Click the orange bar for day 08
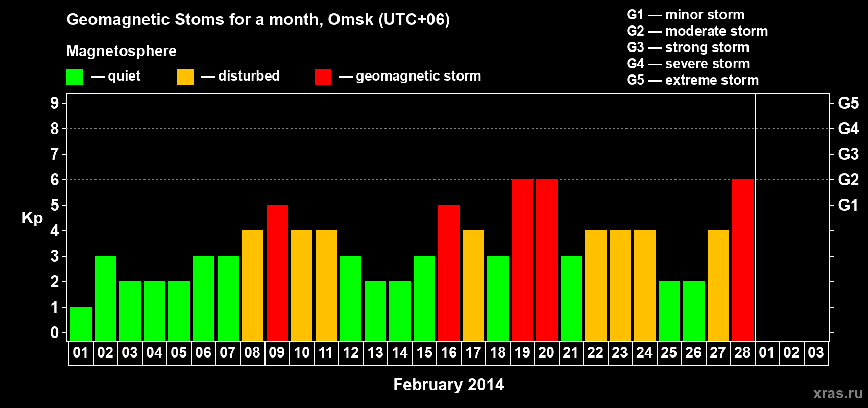 pyautogui.click(x=253, y=286)
